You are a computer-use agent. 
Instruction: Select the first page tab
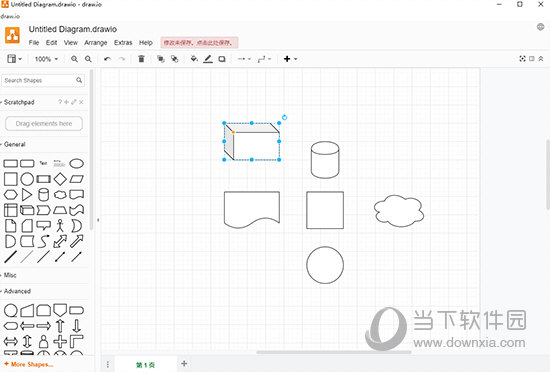(146, 365)
